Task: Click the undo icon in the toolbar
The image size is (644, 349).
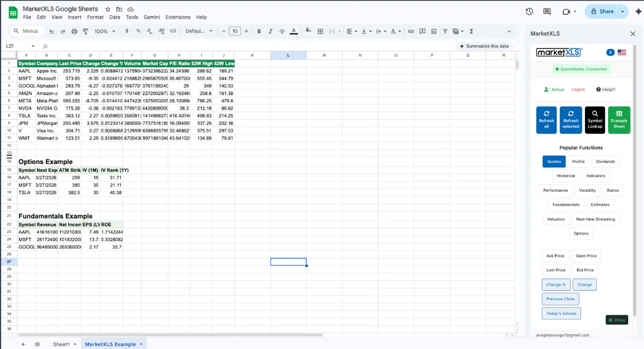Action: point(52,31)
